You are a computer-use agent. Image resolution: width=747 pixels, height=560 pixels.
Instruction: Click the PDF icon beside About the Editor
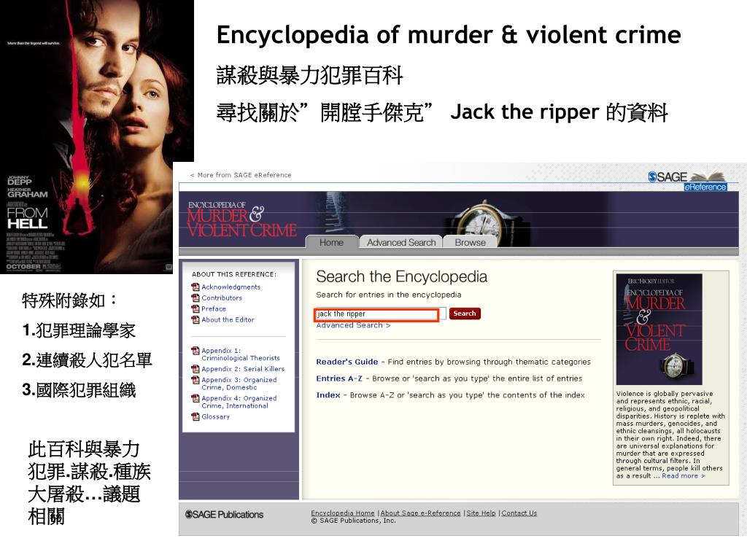pyautogui.click(x=196, y=319)
